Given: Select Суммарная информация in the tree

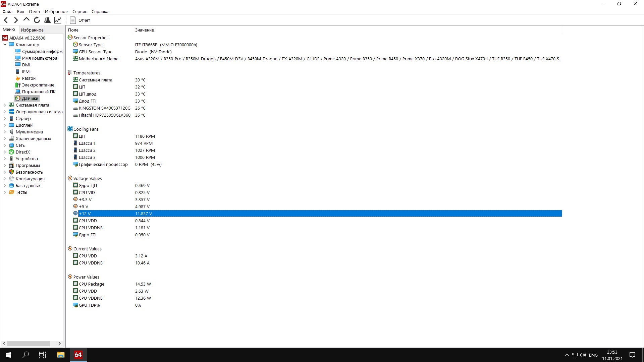Looking at the screenshot, I should pos(39,51).
